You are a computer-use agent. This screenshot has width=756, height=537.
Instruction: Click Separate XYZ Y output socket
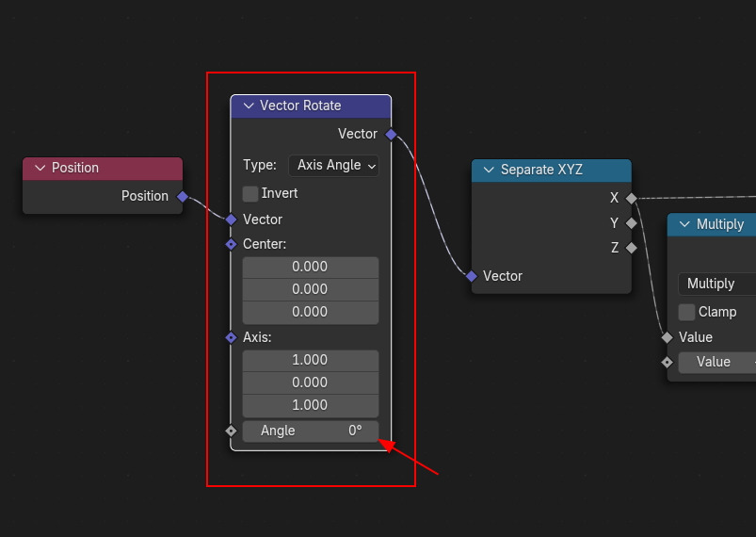[631, 223]
